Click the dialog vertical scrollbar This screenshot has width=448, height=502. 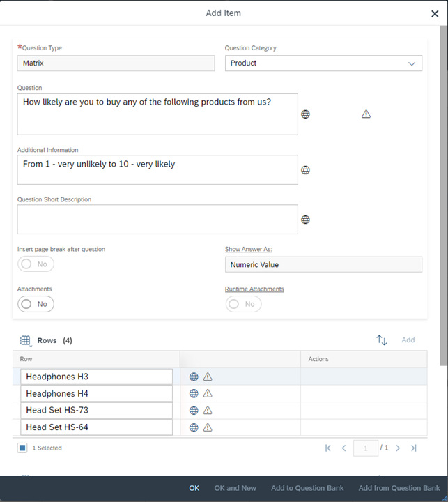point(444,195)
